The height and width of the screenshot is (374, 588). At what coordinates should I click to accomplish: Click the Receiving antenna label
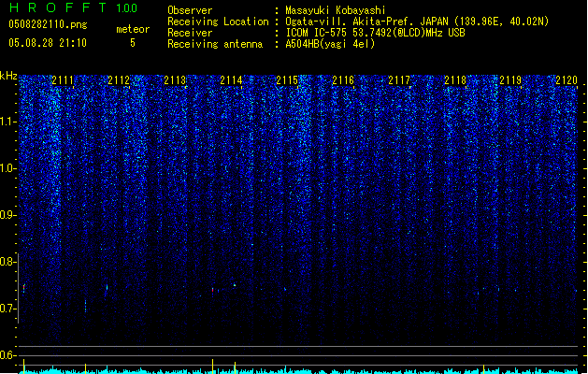[x=215, y=44]
